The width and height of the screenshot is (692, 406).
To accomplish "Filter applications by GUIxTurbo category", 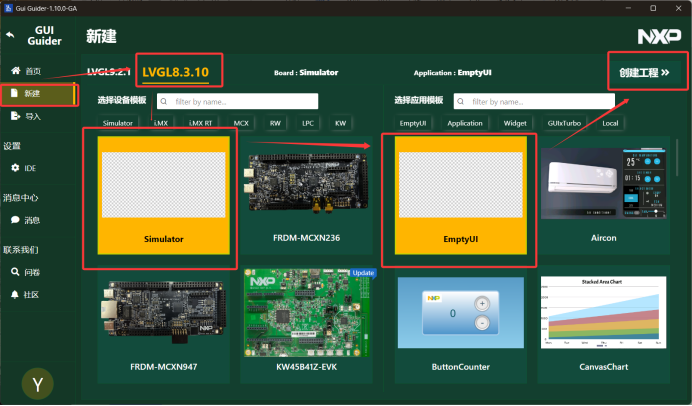I will 564,123.
